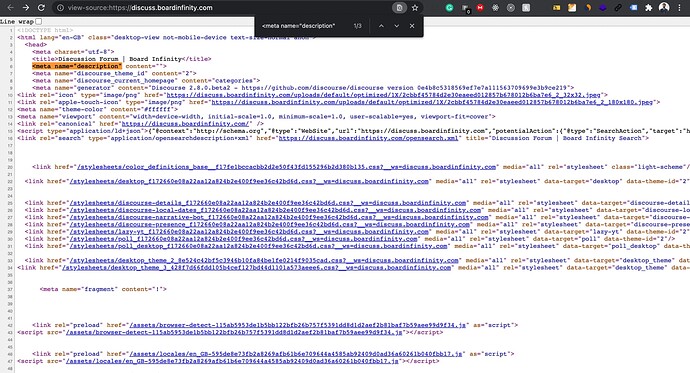Open the React developer tools extension
The height and width of the screenshot is (373, 690).
(x=495, y=7)
